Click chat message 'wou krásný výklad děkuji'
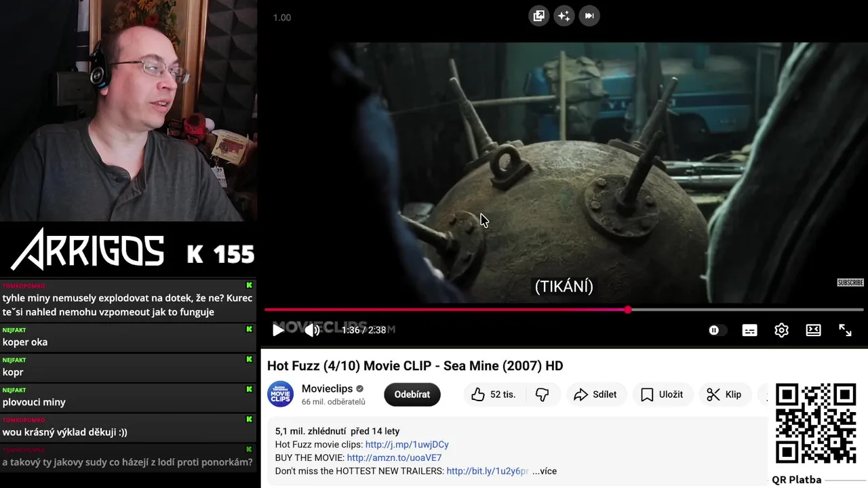868x488 pixels. 65,432
